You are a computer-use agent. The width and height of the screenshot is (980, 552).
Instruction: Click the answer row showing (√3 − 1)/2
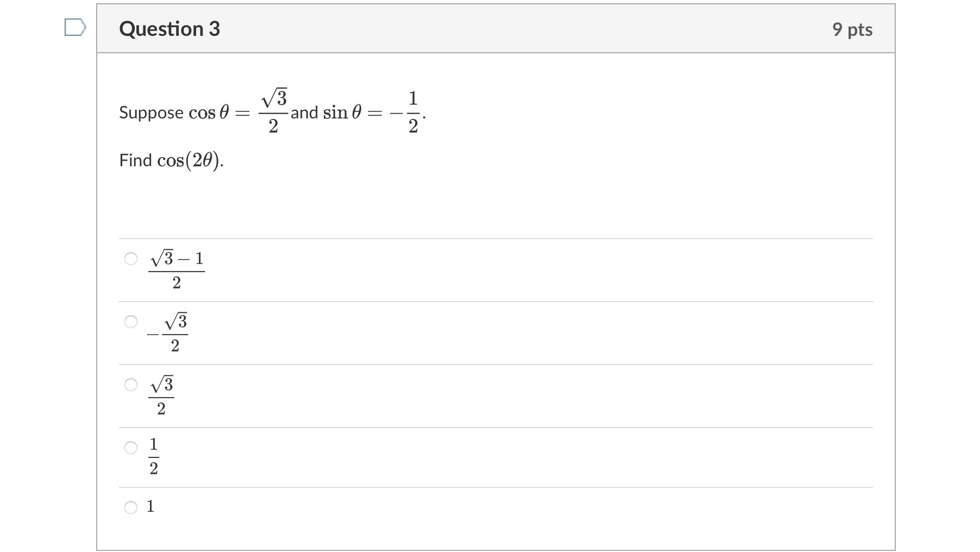point(175,269)
